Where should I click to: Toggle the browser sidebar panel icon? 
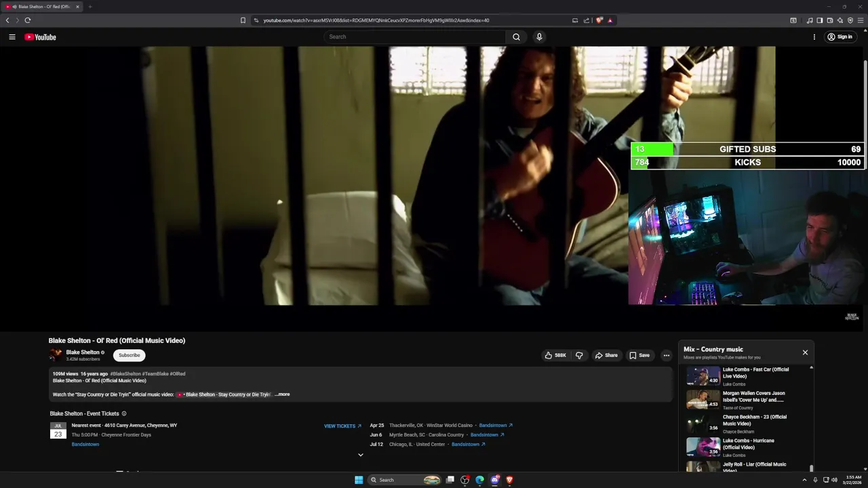(x=820, y=20)
